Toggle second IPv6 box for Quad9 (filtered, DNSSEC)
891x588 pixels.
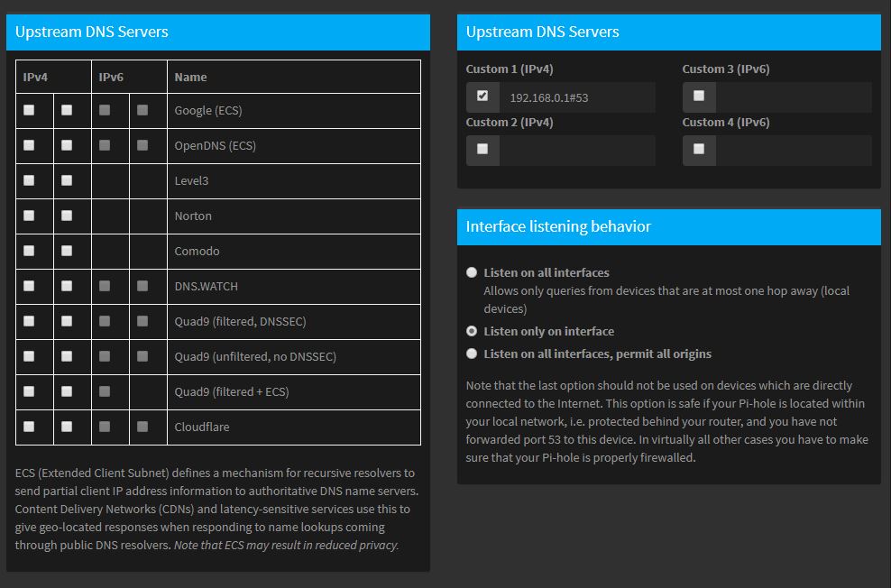click(x=142, y=322)
